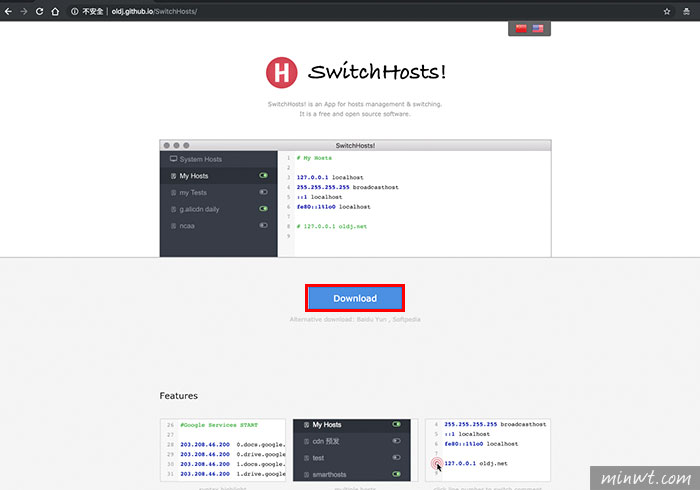700x490 pixels.
Task: Reload the page with the refresh icon
Action: click(39, 12)
